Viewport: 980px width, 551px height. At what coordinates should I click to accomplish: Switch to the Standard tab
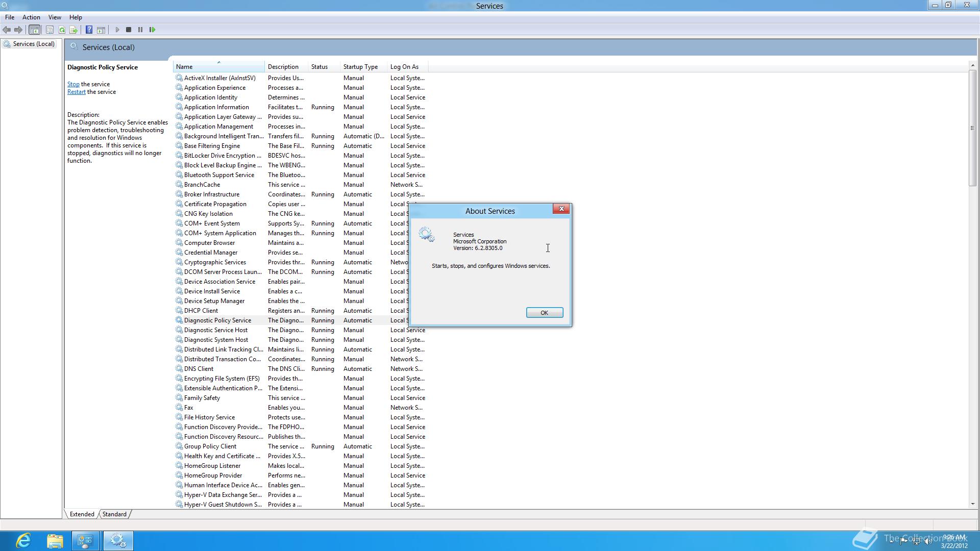pyautogui.click(x=114, y=514)
